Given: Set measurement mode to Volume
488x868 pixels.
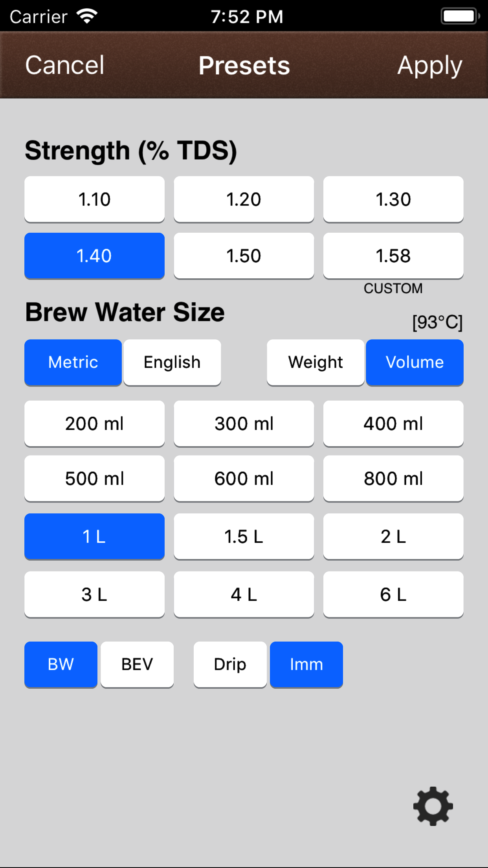Looking at the screenshot, I should click(415, 362).
